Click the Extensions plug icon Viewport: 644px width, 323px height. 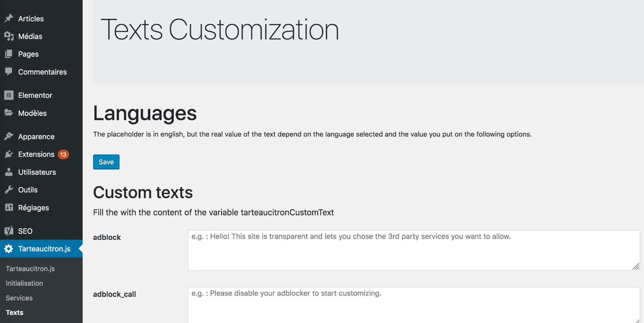pos(9,154)
